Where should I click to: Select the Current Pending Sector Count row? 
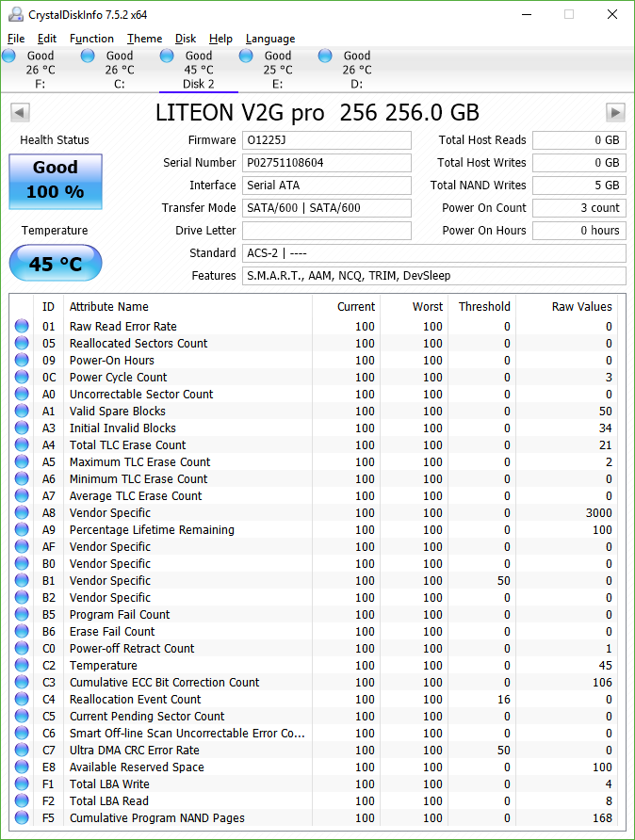pos(314,717)
